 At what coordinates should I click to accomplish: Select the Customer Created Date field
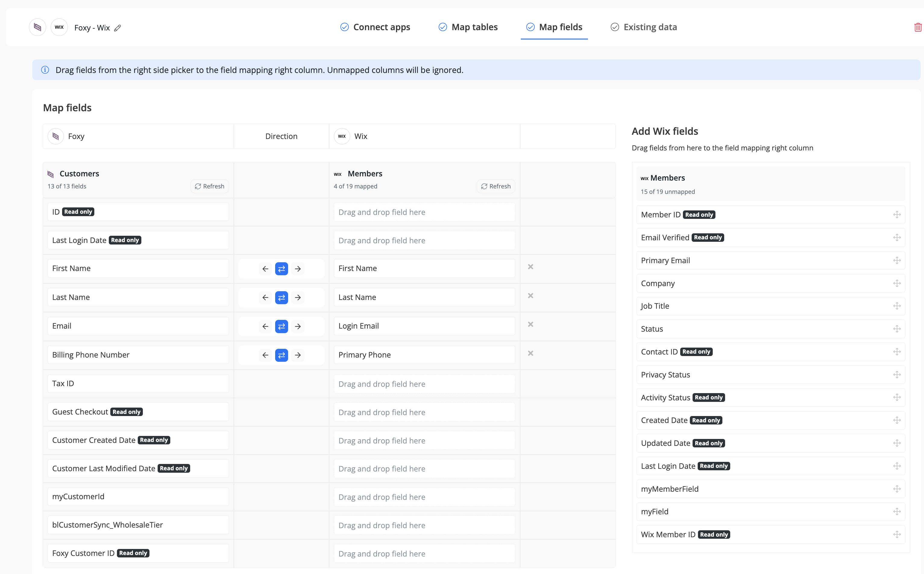pyautogui.click(x=138, y=440)
